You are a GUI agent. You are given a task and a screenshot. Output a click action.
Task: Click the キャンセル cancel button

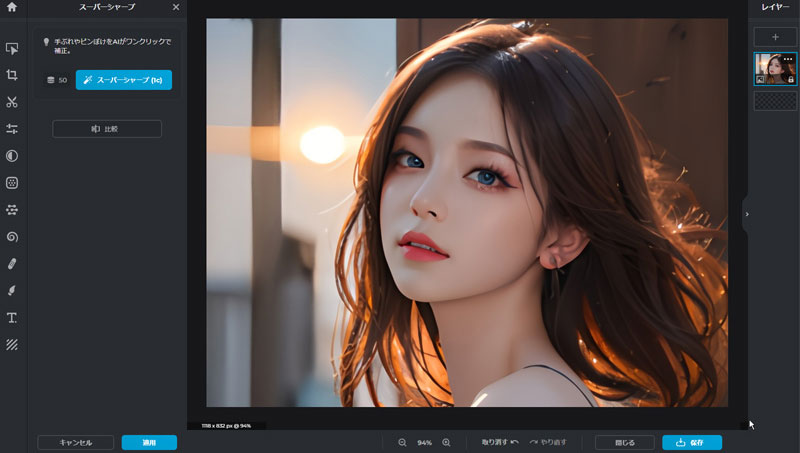point(75,442)
